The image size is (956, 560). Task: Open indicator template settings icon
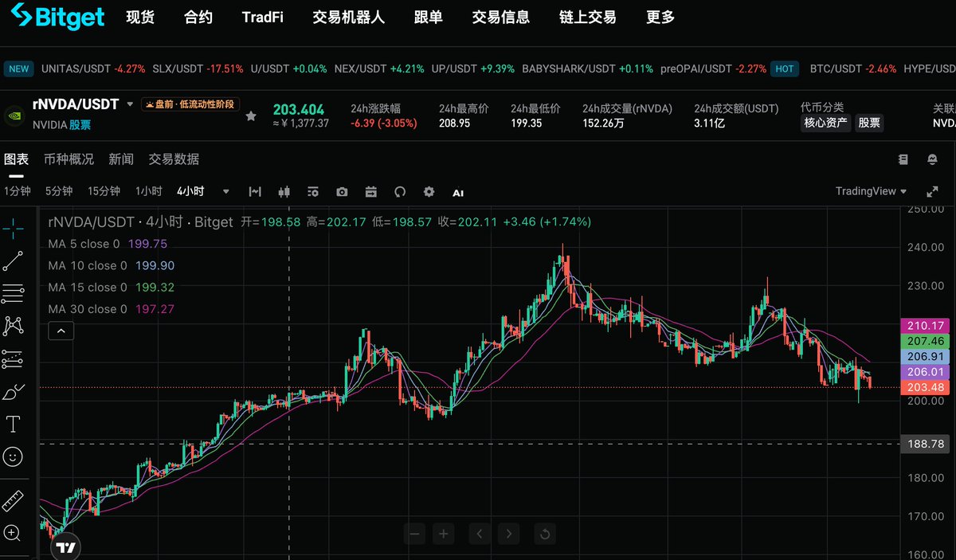pyautogui.click(x=313, y=192)
